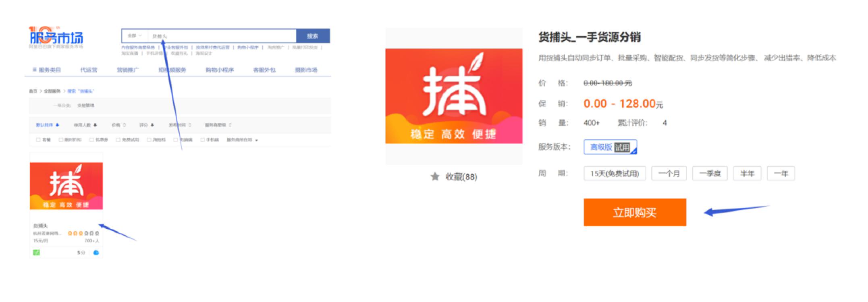This screenshot has height=302, width=868.
Task: Pick the 一年 period option
Action: [781, 174]
